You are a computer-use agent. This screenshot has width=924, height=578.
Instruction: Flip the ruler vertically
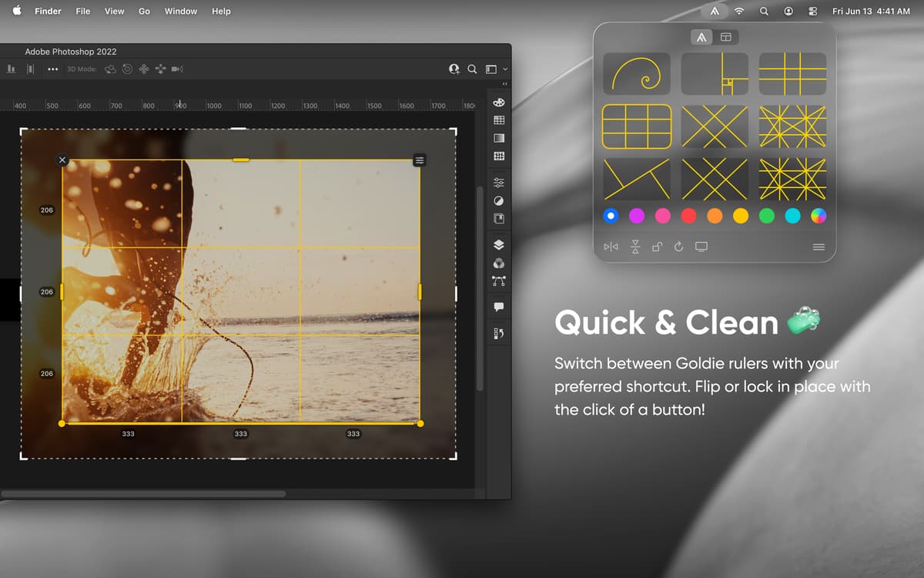click(x=635, y=247)
